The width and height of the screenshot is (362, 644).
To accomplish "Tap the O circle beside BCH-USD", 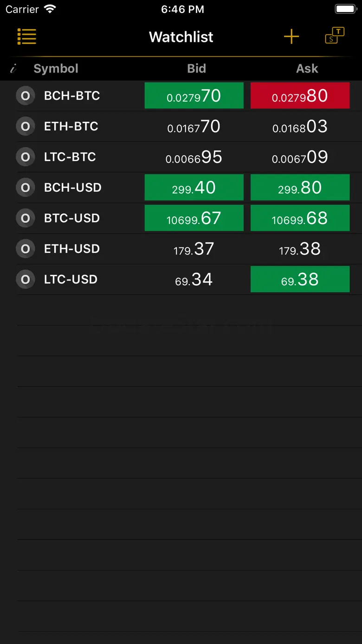I will pos(26,188).
